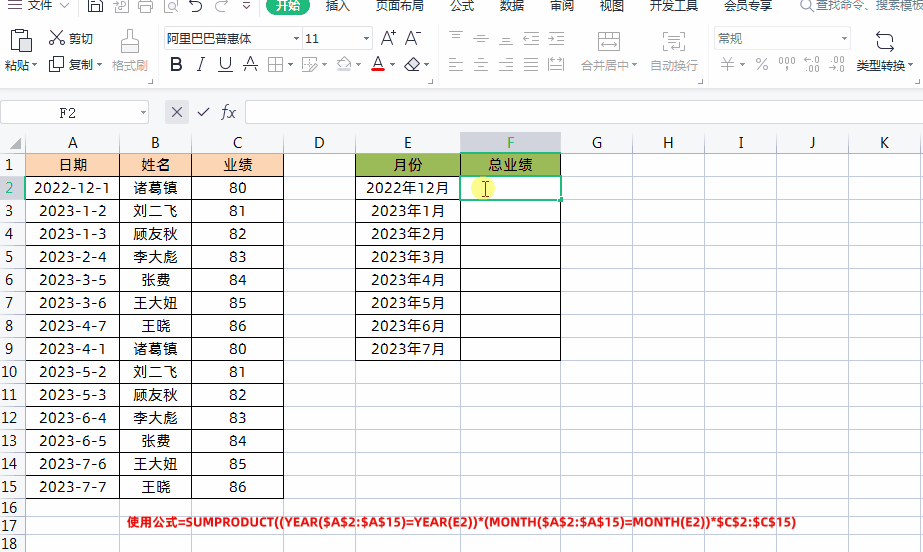This screenshot has height=552, width=923.
Task: Switch to 审阅 Review tab
Action: 562,6
